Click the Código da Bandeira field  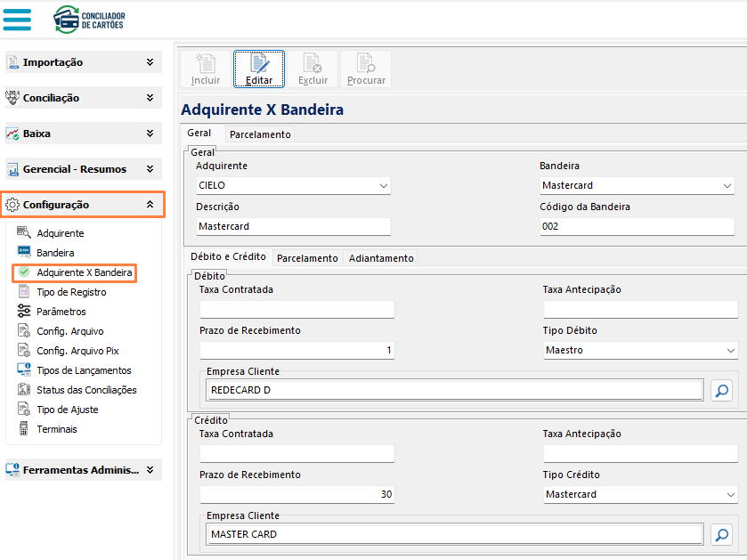637,226
